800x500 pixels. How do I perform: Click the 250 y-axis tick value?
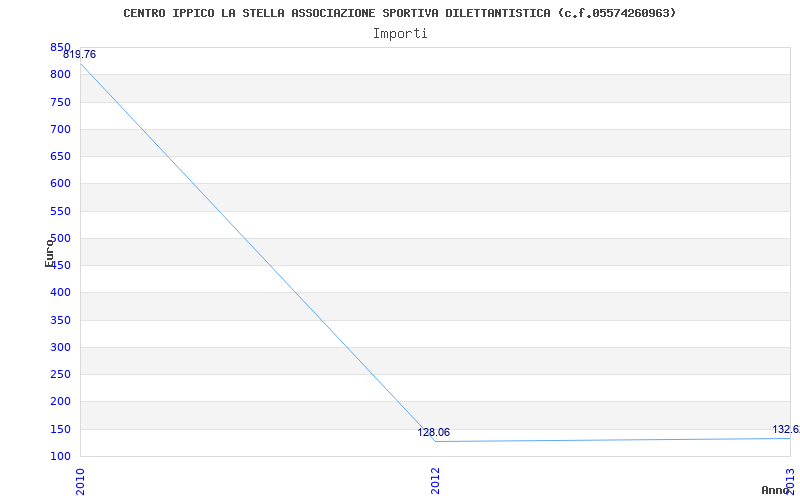(60, 374)
